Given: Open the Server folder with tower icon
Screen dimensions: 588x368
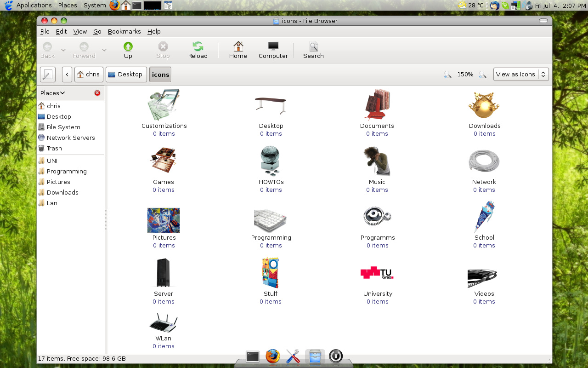Looking at the screenshot, I should (164, 273).
